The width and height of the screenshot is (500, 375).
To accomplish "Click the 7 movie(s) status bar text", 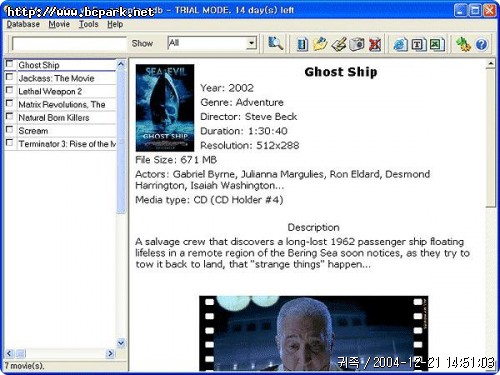I will [24, 366].
